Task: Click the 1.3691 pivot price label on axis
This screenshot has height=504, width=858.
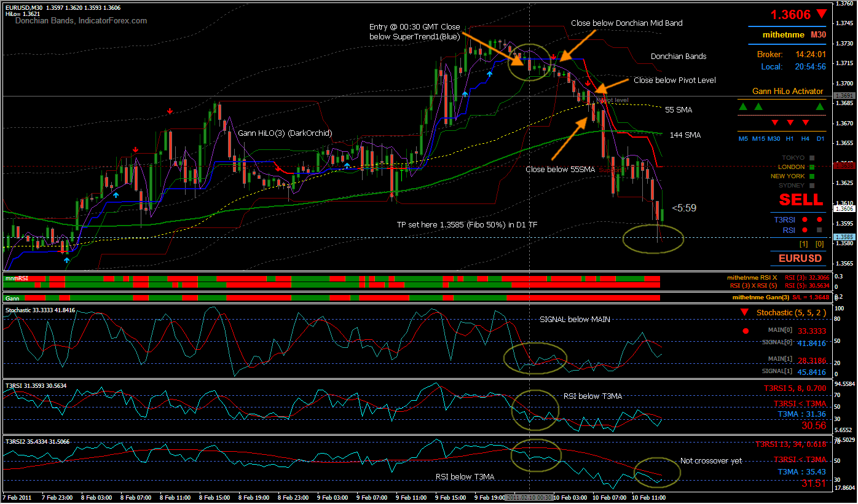Action: [x=843, y=96]
